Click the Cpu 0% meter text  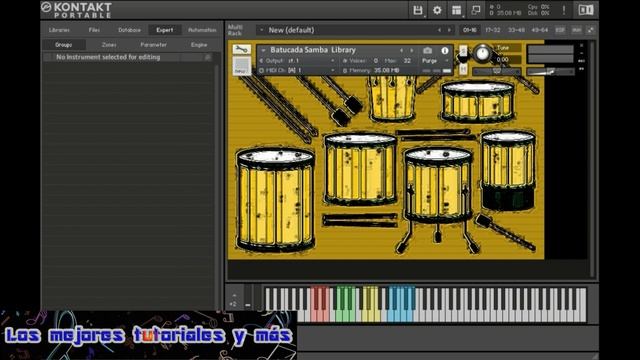point(538,7)
